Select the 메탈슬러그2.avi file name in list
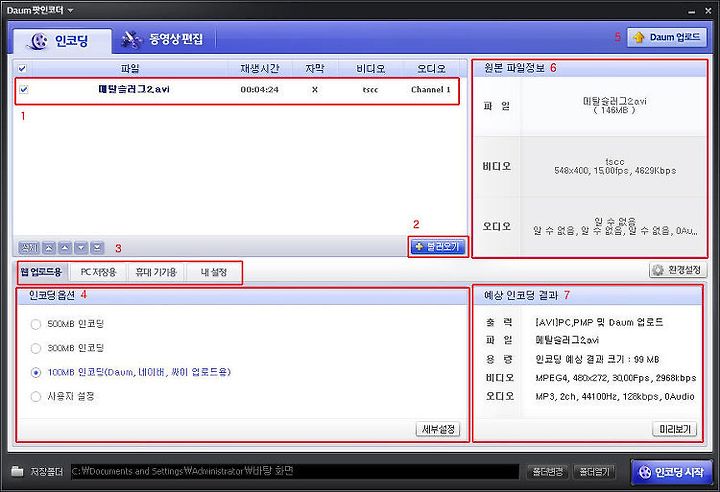The height and width of the screenshot is (492, 720). click(x=134, y=89)
